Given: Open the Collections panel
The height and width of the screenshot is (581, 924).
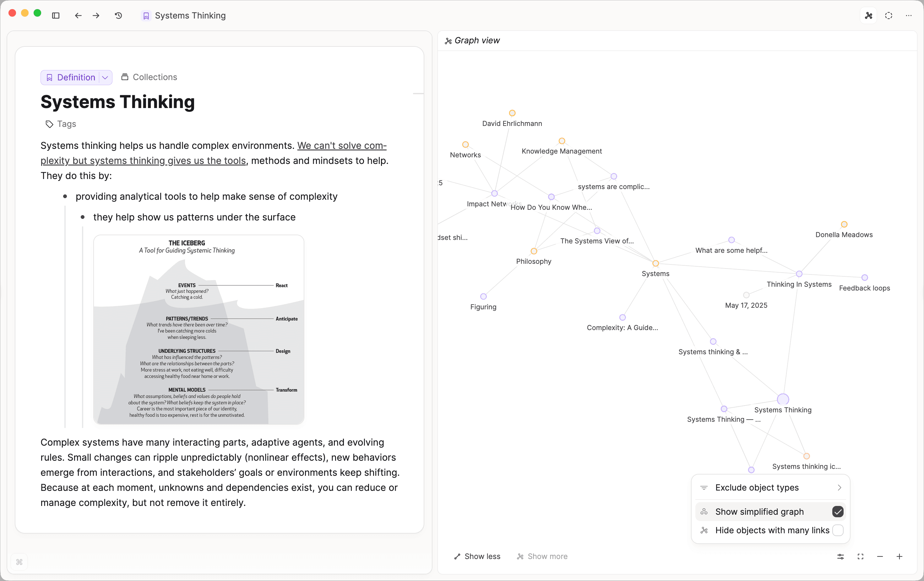Looking at the screenshot, I should (149, 77).
